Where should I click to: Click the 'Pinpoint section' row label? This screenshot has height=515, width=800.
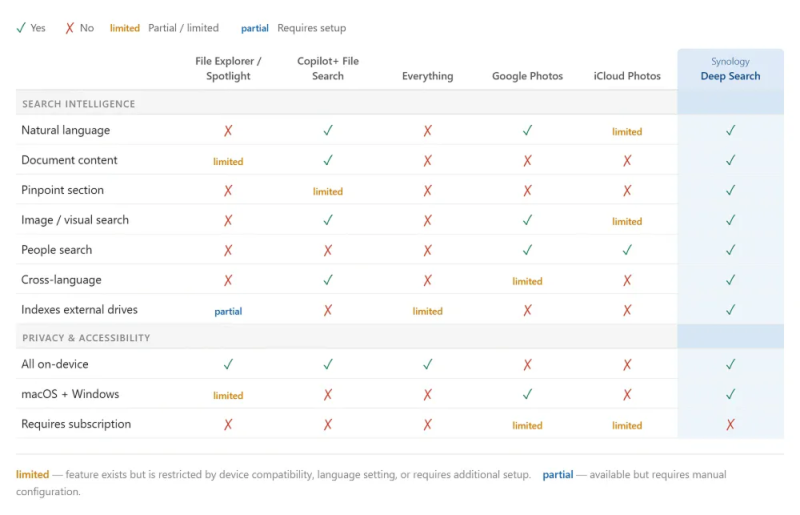point(62,190)
